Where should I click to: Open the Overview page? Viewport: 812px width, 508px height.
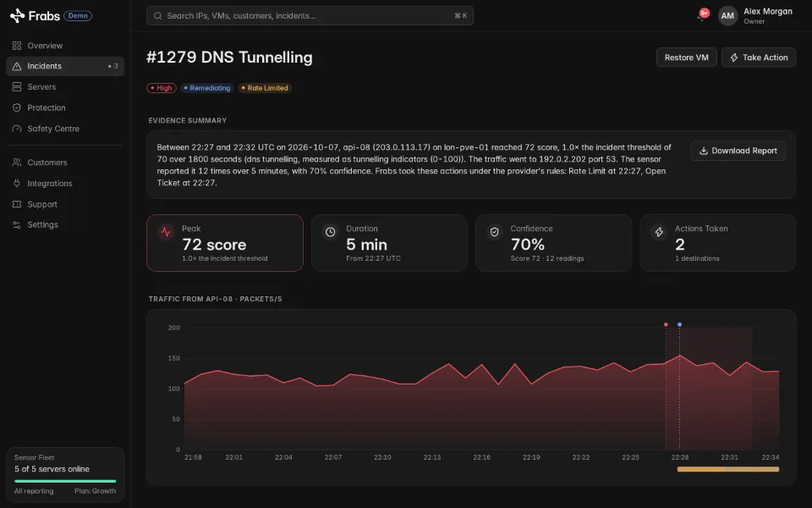pos(65,46)
